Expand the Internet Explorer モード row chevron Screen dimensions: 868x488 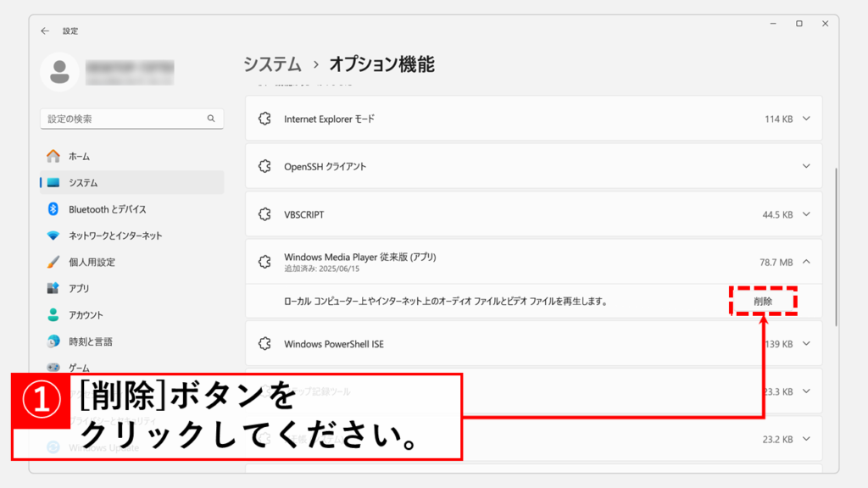click(806, 119)
